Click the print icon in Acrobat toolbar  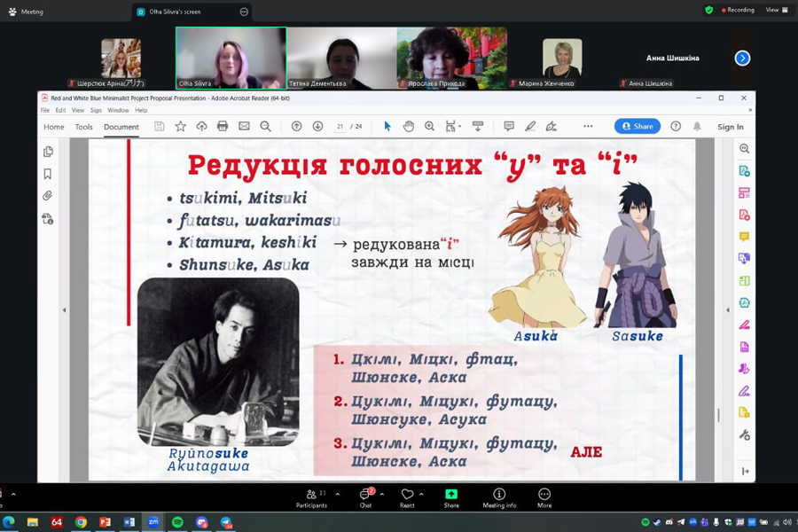[223, 127]
